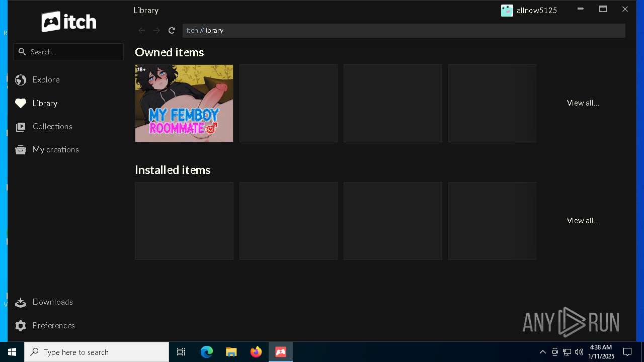This screenshot has width=644, height=362.
Task: Open Preferences from the sidebar
Action: pos(53,325)
